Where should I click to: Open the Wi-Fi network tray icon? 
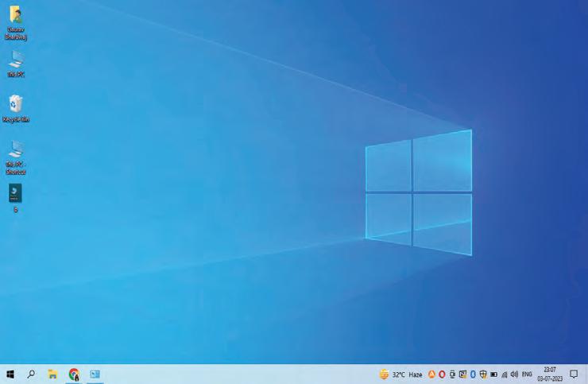(x=505, y=374)
